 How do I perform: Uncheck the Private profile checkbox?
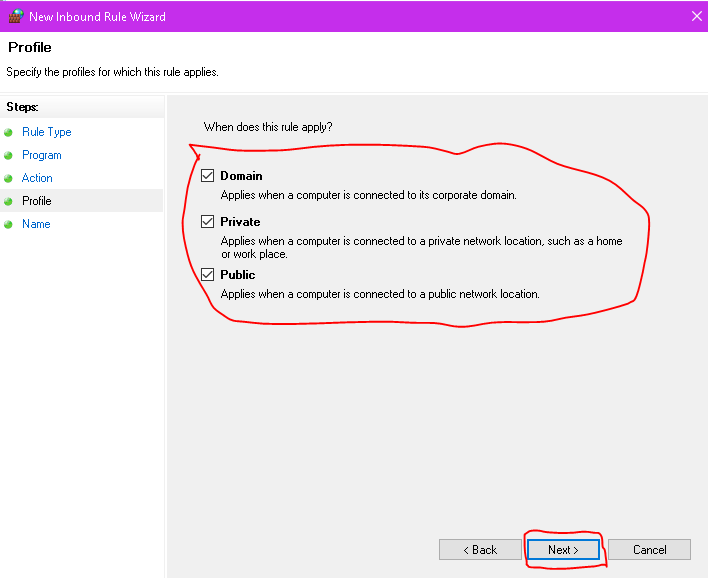pyautogui.click(x=207, y=221)
